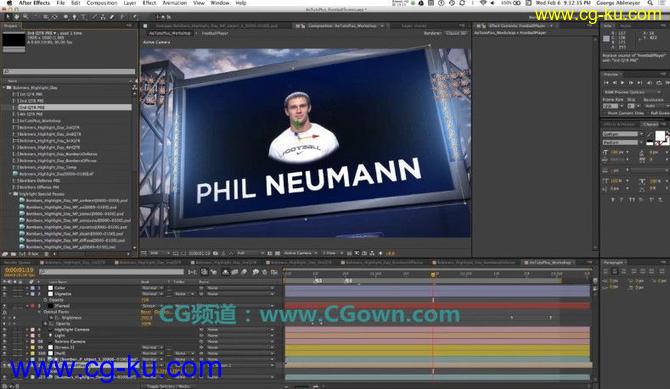Toggle loop option in Preview panel
Image resolution: width=670 pixels, height=389 pixels.
tap(659, 83)
